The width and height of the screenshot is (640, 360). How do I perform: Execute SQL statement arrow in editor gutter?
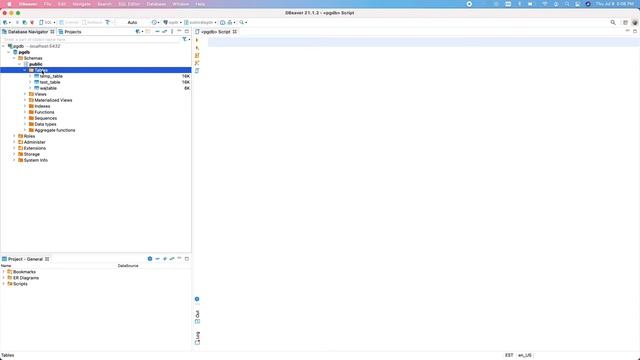[197, 40]
